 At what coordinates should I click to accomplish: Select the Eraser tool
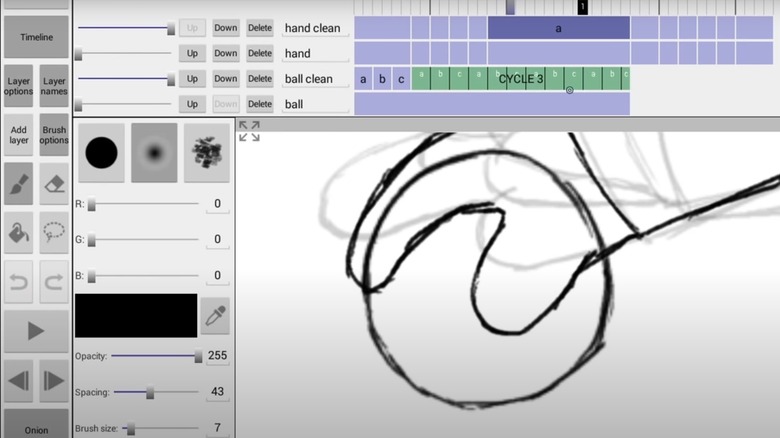coord(54,184)
